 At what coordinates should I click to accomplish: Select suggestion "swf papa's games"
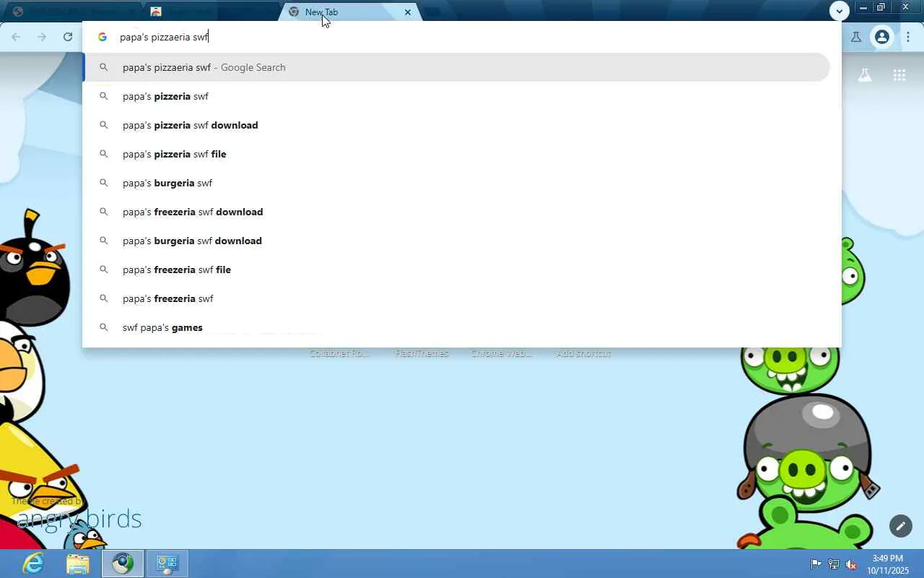point(457,327)
